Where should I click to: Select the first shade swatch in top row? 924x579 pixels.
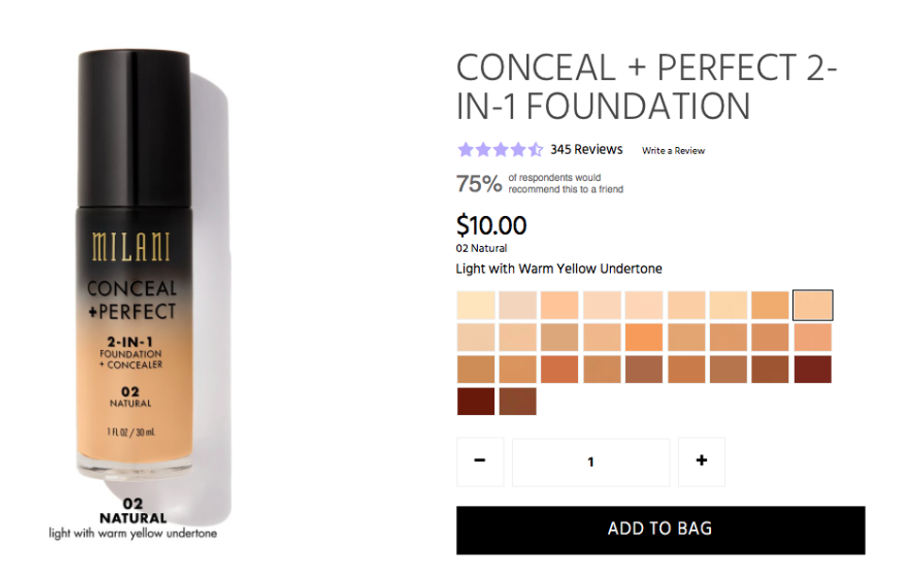pyautogui.click(x=476, y=306)
